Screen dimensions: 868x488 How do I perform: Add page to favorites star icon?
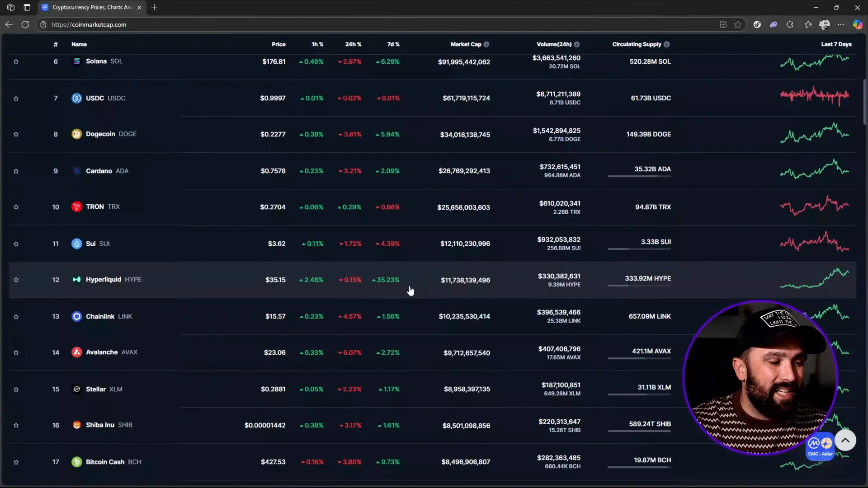pos(738,24)
